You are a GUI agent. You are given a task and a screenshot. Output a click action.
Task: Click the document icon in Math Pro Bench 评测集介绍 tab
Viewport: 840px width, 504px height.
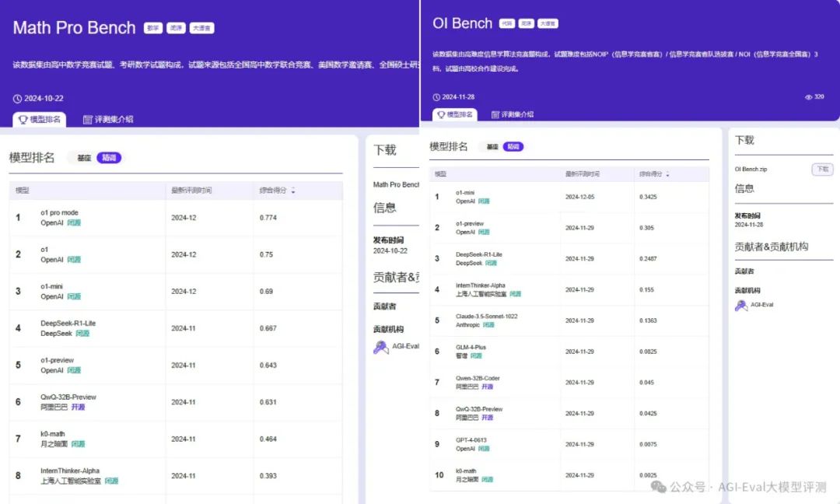[87, 120]
